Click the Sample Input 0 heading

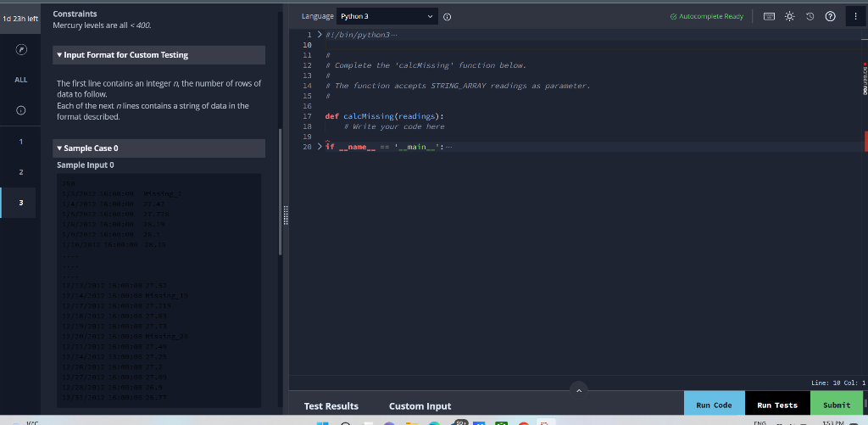point(86,165)
